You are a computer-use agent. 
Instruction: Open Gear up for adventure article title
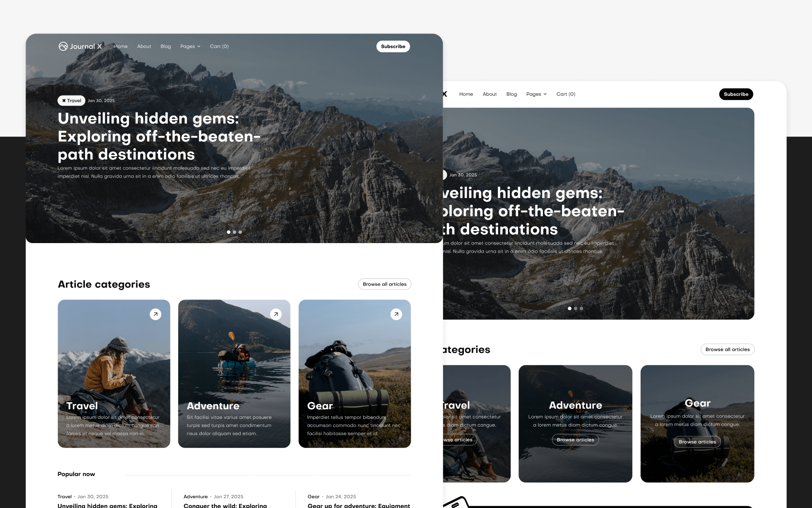click(359, 505)
